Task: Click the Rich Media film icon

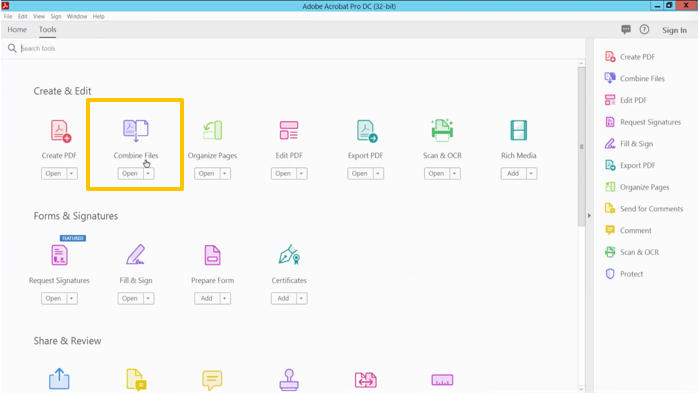Action: point(519,130)
